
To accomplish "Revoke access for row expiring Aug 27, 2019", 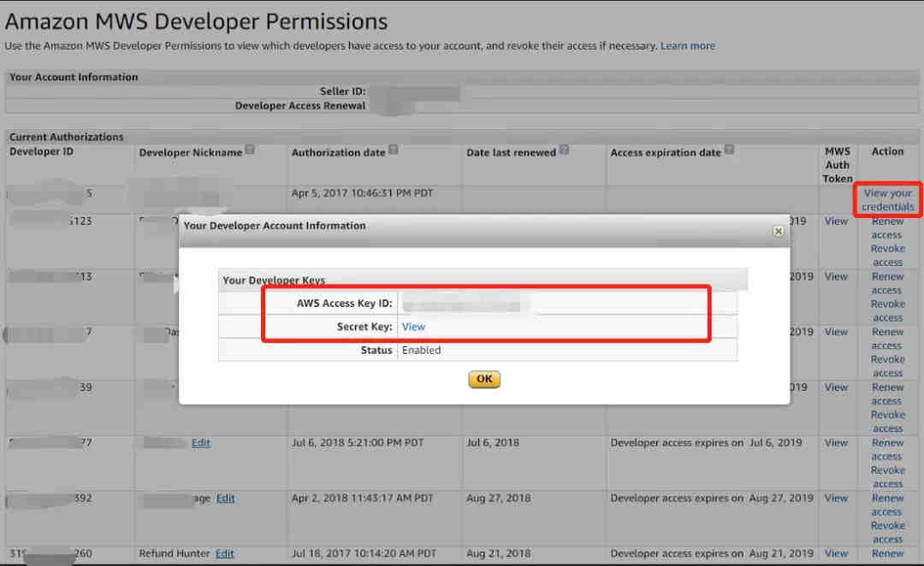I will [887, 533].
